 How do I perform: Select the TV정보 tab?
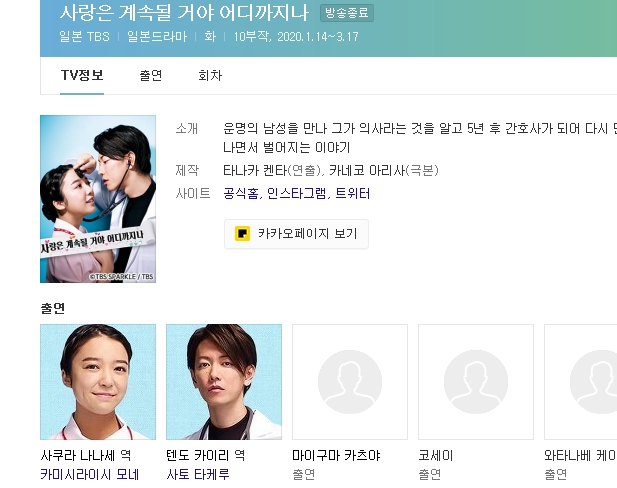[82, 75]
